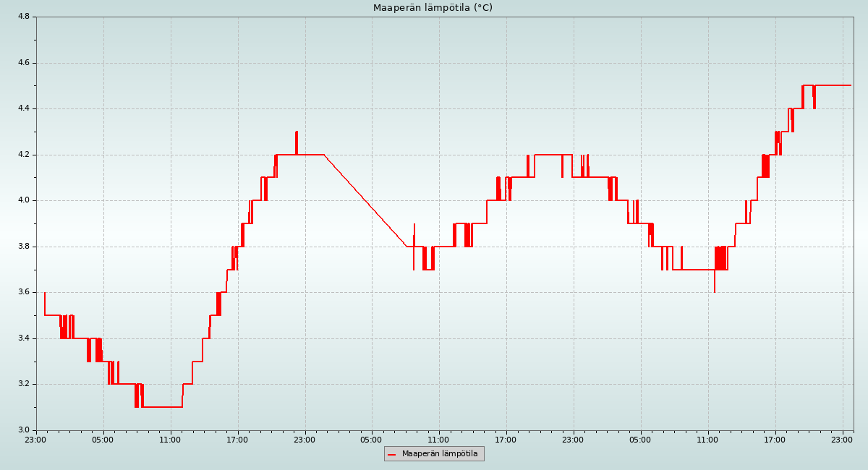This screenshot has height=470, width=868.
Task: Click the flat 3.1 minimum plateau of the line
Action: [163, 407]
